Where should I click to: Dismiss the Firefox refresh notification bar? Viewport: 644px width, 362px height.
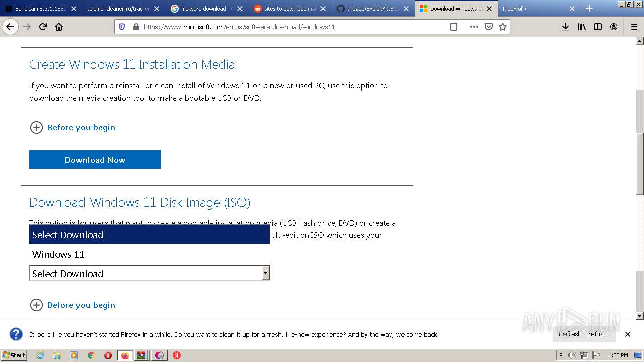tap(628, 334)
